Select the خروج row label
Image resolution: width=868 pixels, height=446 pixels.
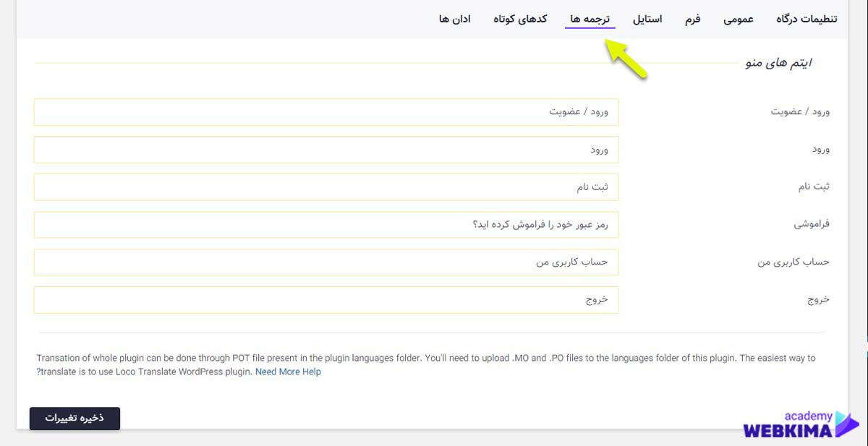click(x=818, y=300)
